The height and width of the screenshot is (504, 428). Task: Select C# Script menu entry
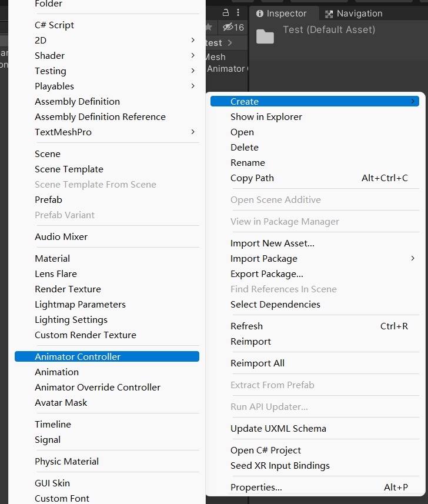[x=55, y=25]
